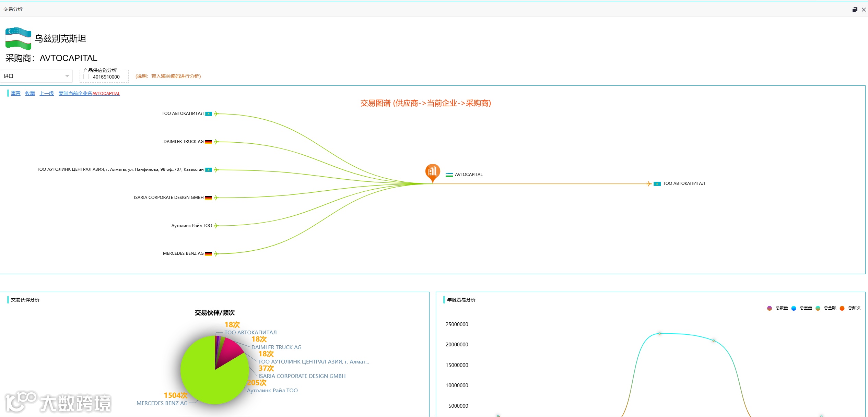Click the orange AVTOCAPITAL company pin icon
Screen dimensions: 868x417
433,171
